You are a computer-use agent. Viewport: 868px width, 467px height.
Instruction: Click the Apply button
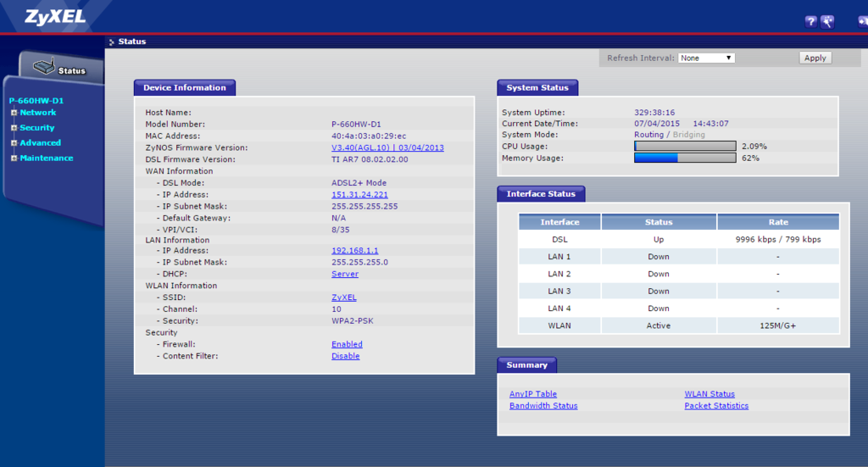tap(815, 58)
